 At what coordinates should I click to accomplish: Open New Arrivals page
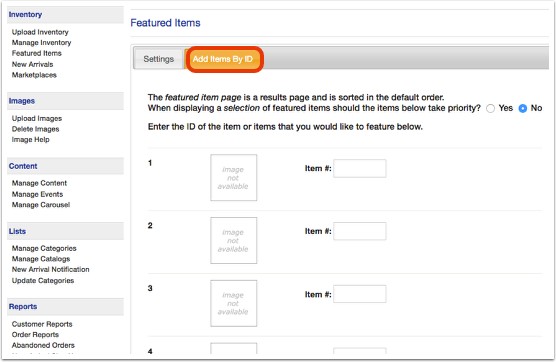32,64
